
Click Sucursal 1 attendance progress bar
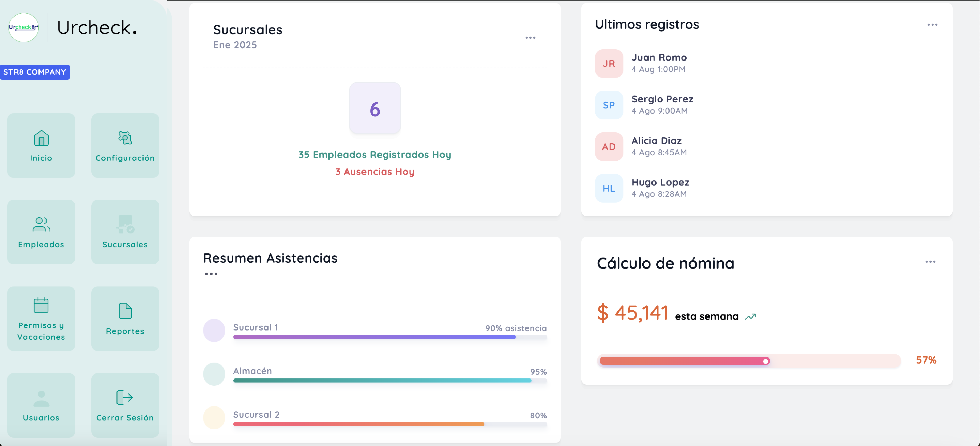(x=390, y=337)
